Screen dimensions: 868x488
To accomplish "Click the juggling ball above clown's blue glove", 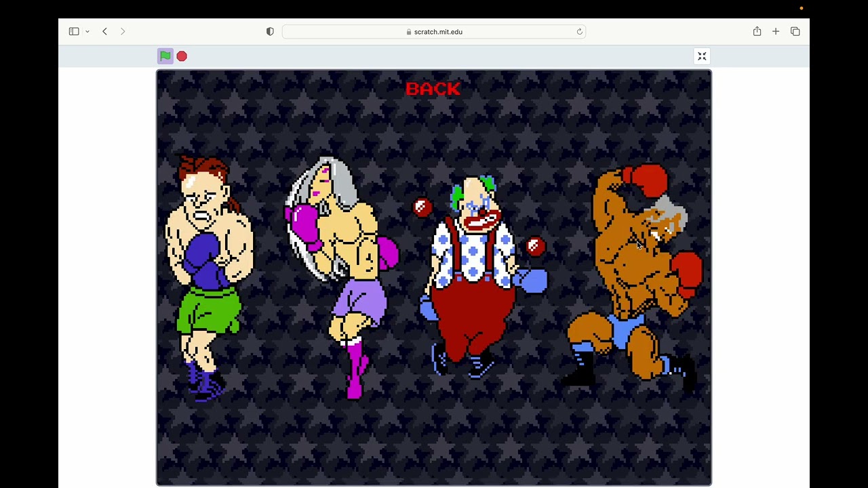I will [x=534, y=247].
